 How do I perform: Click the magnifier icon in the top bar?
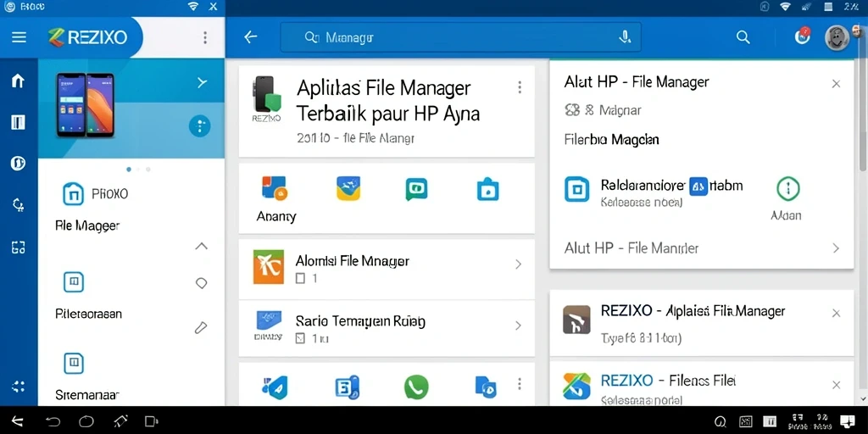click(743, 37)
